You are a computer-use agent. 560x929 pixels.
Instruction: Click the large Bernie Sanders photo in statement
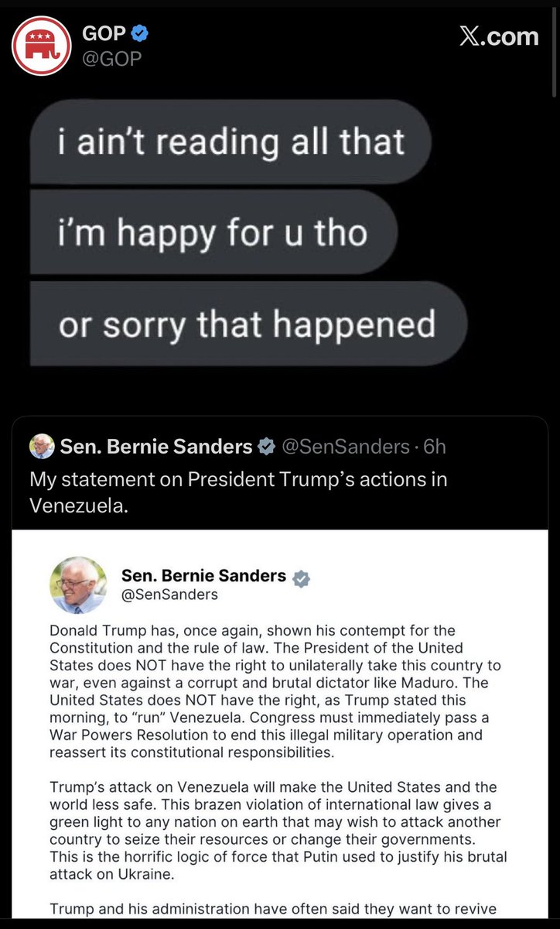[x=79, y=585]
